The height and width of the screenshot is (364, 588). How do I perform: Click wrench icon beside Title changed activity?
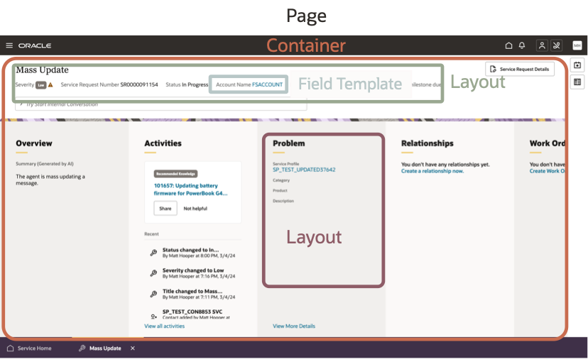[153, 294]
